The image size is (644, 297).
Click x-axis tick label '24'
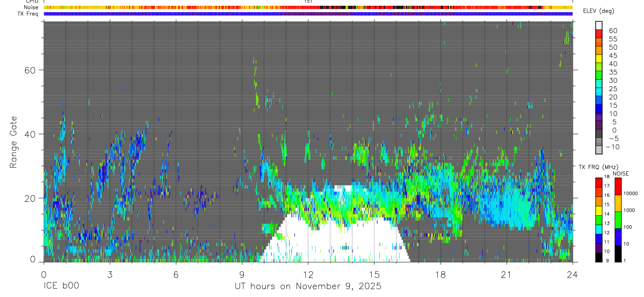click(x=573, y=274)
